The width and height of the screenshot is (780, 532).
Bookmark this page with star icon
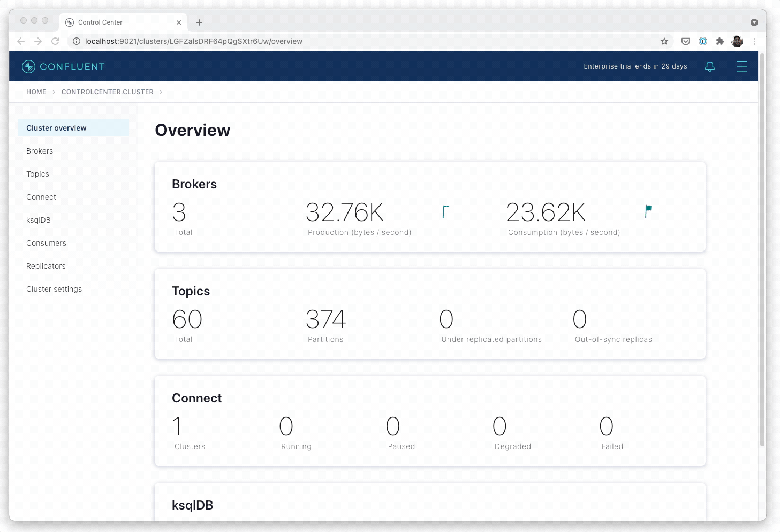[x=664, y=41]
